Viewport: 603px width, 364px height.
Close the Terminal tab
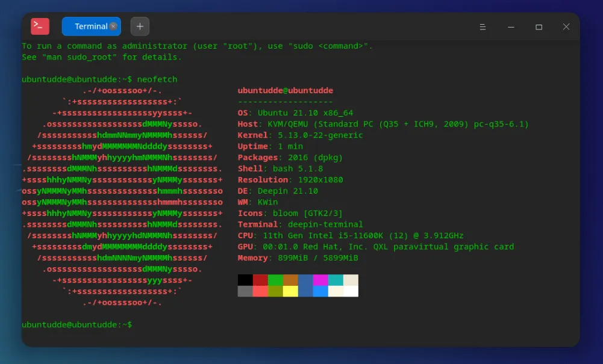(113, 26)
